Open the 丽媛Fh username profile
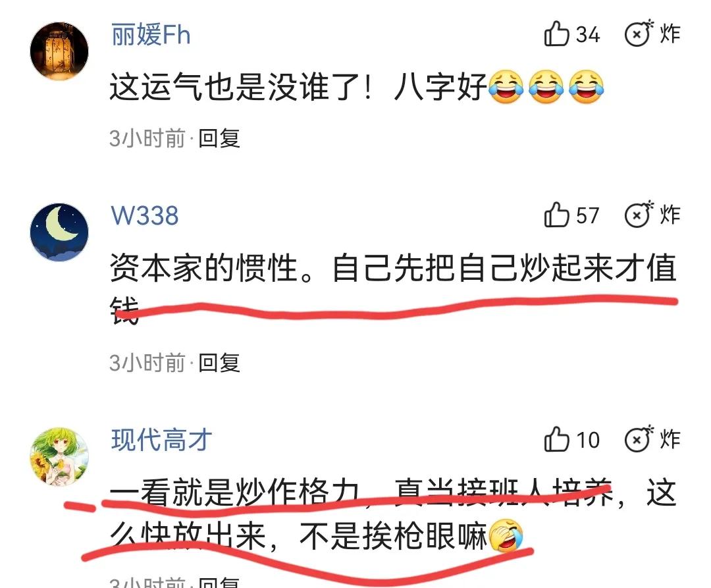 coord(151,34)
